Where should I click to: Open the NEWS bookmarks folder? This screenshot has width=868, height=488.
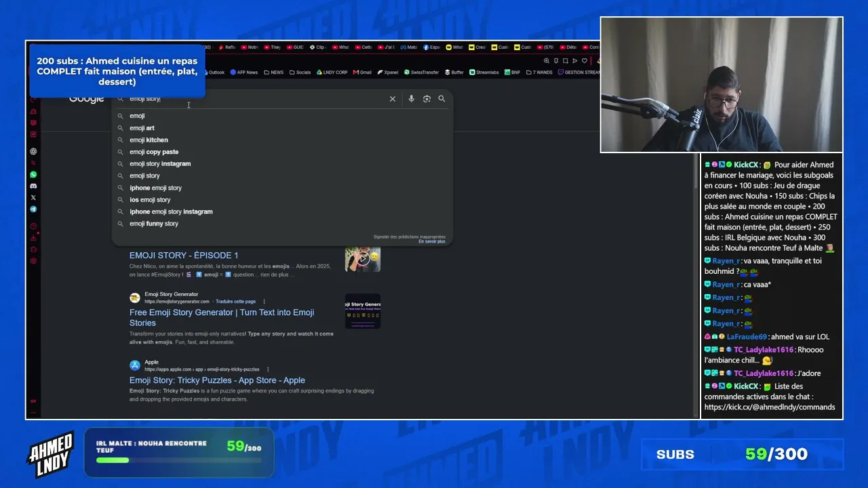click(x=274, y=73)
